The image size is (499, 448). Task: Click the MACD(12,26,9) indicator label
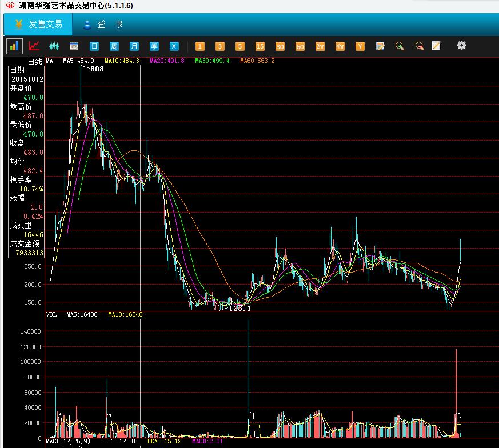[68, 441]
